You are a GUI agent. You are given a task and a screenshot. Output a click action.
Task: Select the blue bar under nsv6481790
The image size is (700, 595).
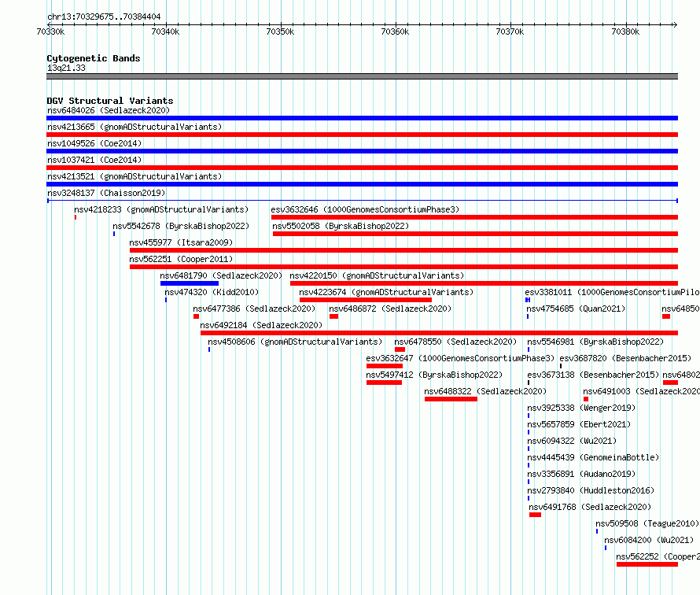pyautogui.click(x=190, y=283)
